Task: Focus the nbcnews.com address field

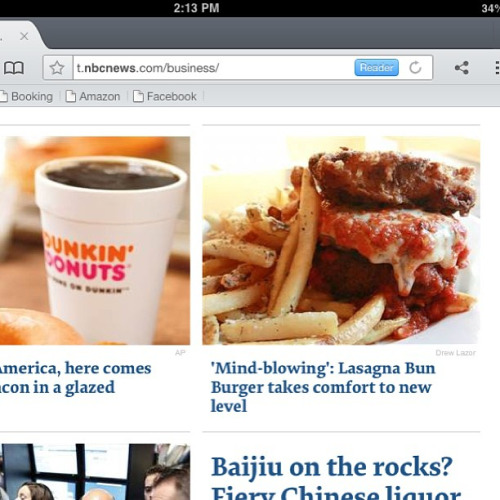Action: pos(213,68)
